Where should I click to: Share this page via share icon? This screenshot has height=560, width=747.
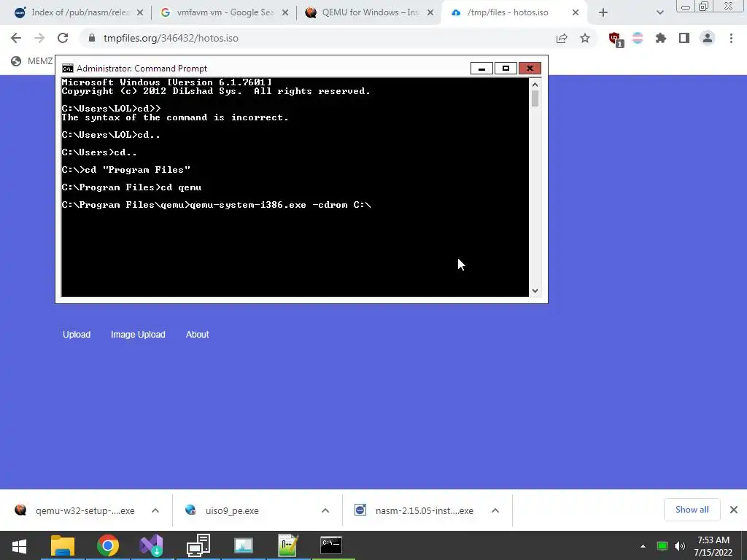562,38
